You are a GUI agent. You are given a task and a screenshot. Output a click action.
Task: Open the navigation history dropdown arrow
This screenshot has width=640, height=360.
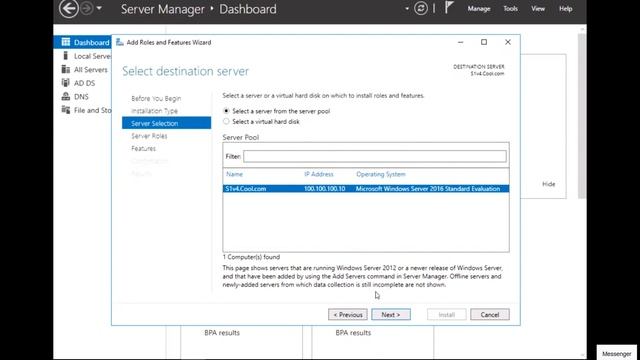click(99, 8)
